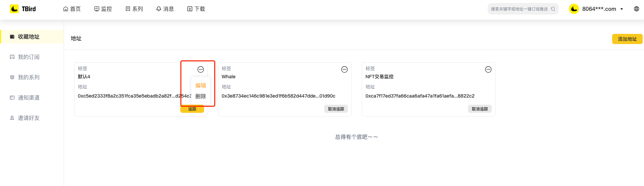644x186 pixels.
Task: Open the three-dot menu on NFT交易监控 card
Action: pyautogui.click(x=488, y=69)
